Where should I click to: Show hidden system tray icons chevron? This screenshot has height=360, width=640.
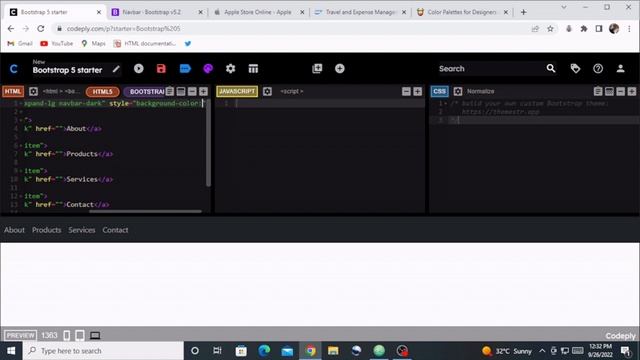click(x=542, y=351)
